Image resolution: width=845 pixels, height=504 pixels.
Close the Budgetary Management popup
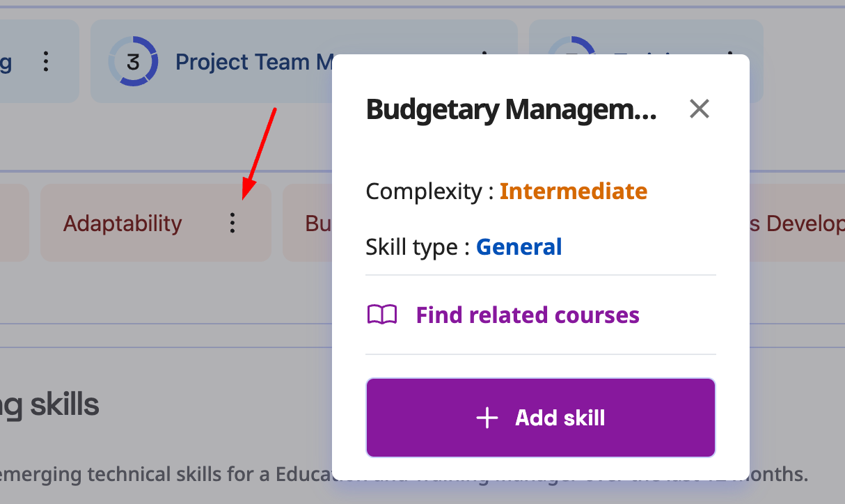pos(699,109)
